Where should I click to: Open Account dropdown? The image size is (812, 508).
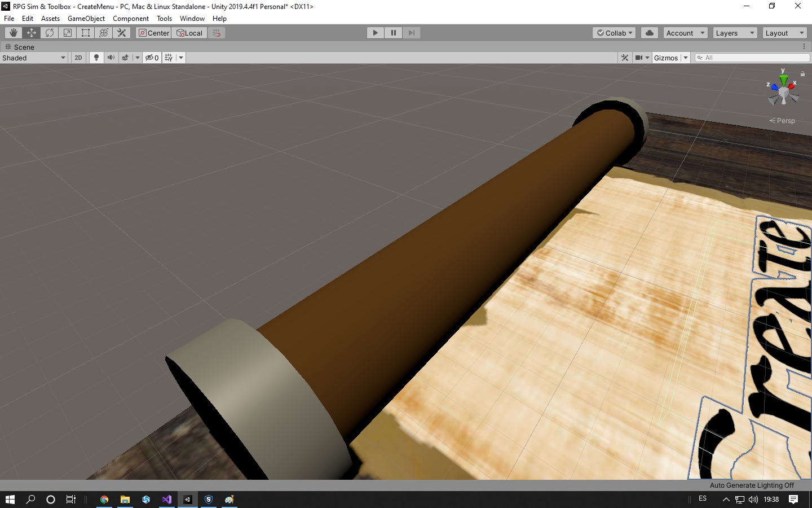coord(685,33)
